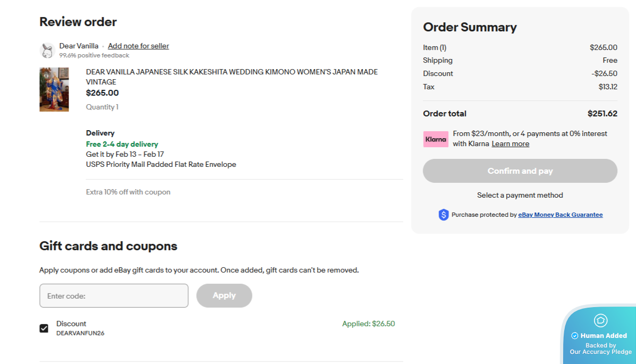Uncheck the Discount coupon checkbox
This screenshot has width=636, height=364.
pyautogui.click(x=44, y=328)
